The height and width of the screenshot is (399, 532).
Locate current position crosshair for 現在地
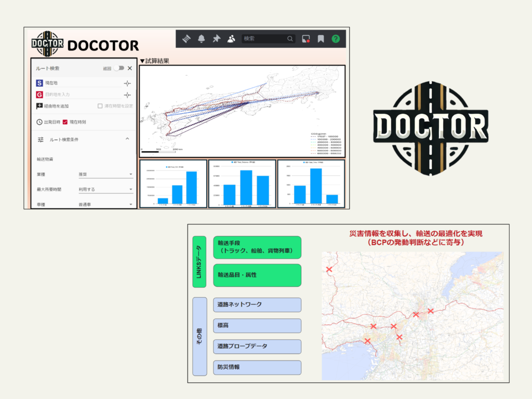pos(127,84)
